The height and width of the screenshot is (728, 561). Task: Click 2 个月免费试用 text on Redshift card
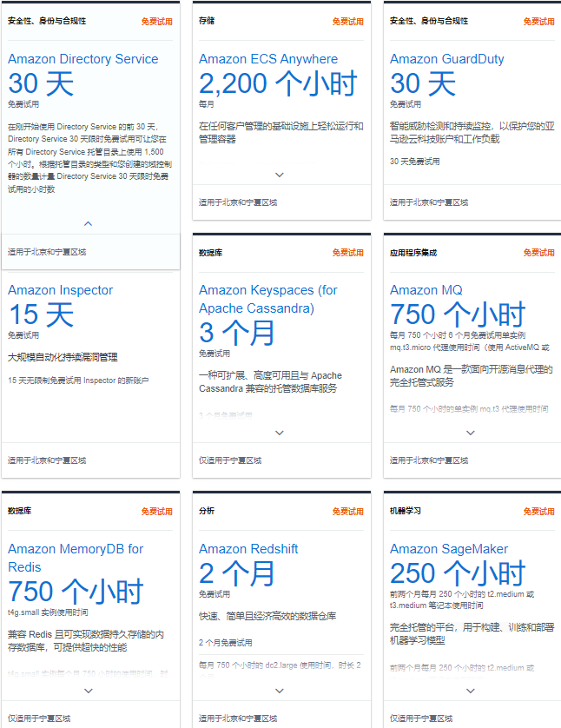[226, 643]
